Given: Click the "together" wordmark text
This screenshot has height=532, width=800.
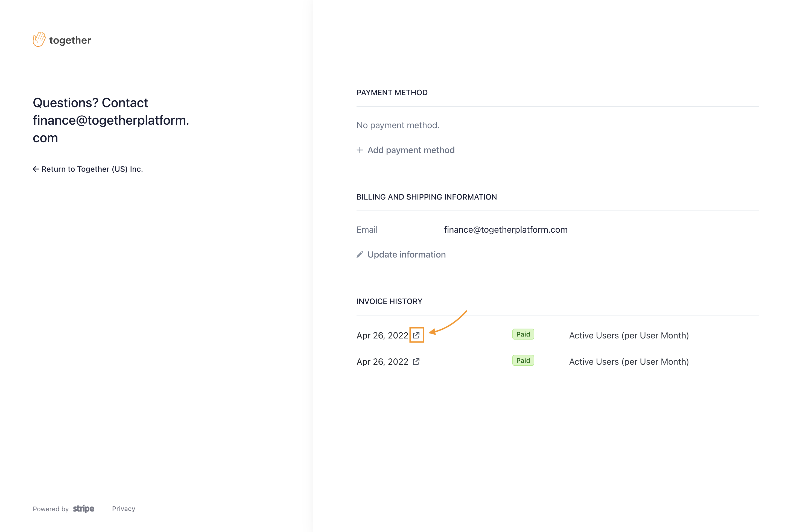Looking at the screenshot, I should [70, 40].
